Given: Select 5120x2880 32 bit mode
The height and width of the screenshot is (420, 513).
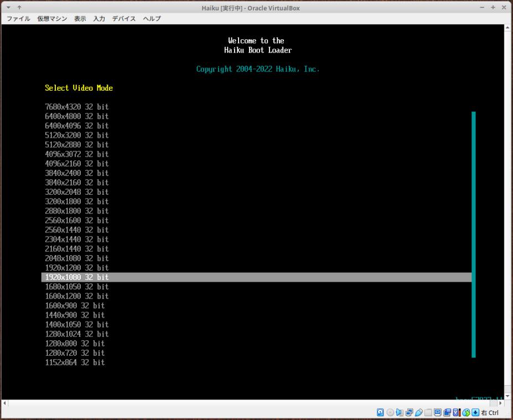Looking at the screenshot, I should point(76,145).
